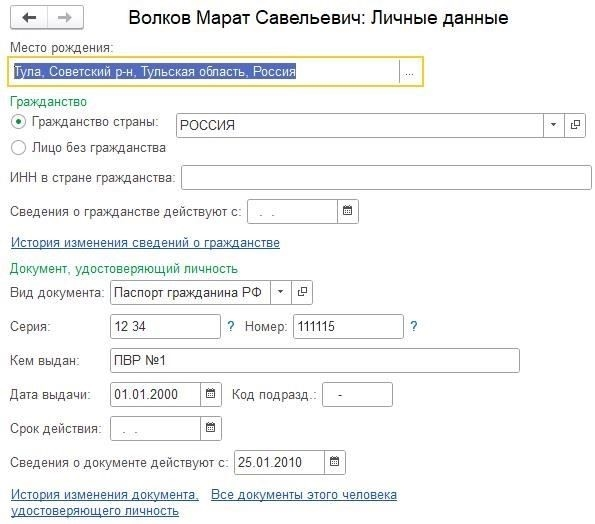The width and height of the screenshot is (595, 524).
Task: Select the Гражданство страны radio button
Action: 18,122
